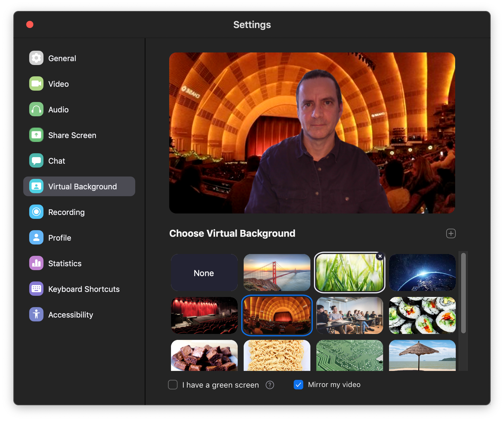
Task: Choose beach umbrella background
Action: click(422, 355)
